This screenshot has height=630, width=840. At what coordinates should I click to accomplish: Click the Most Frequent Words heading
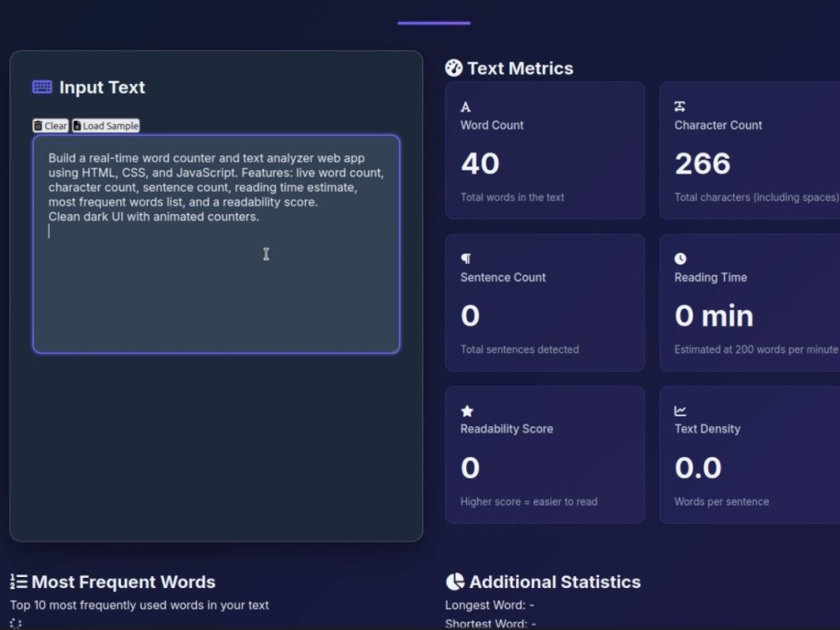(x=123, y=582)
